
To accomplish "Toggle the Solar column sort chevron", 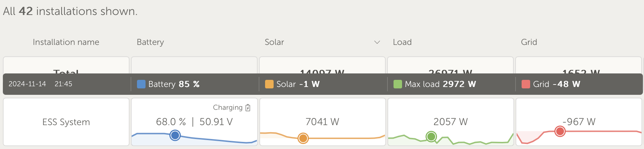I will (x=377, y=42).
